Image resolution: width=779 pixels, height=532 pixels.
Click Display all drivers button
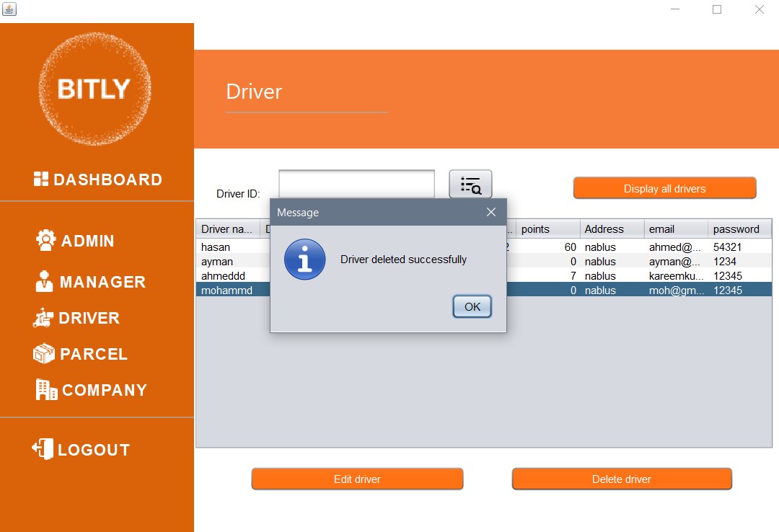[665, 188]
